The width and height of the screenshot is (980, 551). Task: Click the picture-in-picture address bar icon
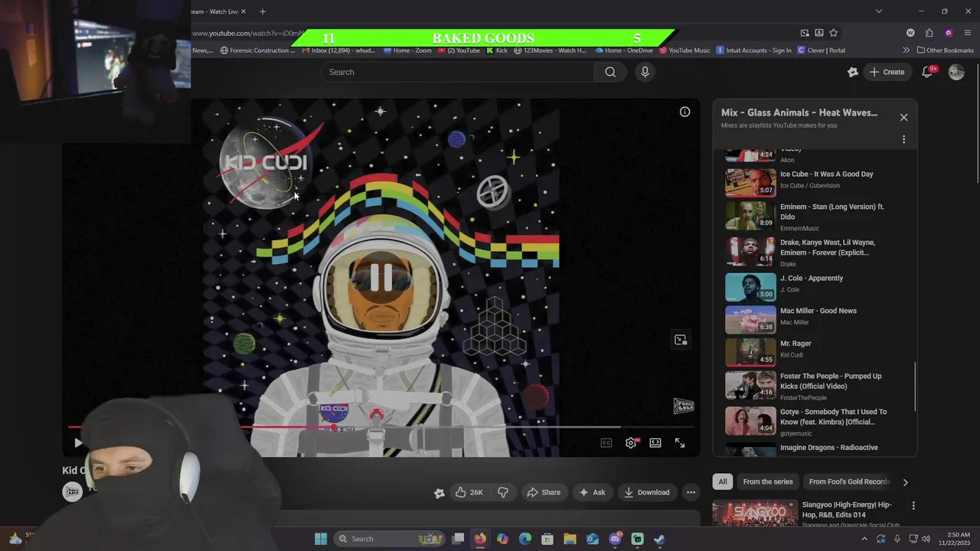point(805,33)
